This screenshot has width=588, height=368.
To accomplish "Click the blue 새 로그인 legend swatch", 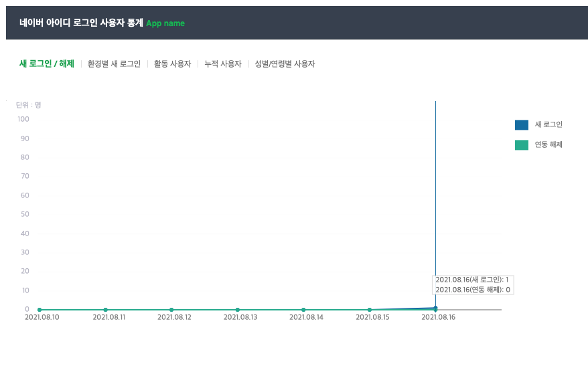I will (x=522, y=125).
